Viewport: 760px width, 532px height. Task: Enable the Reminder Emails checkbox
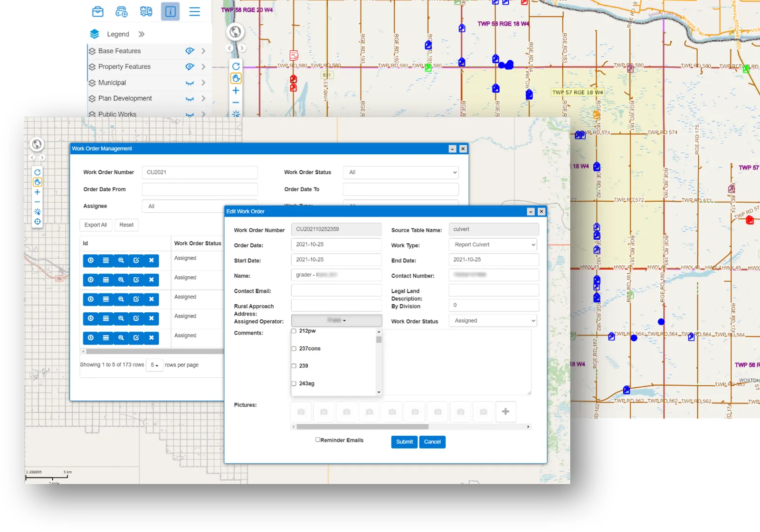point(318,440)
